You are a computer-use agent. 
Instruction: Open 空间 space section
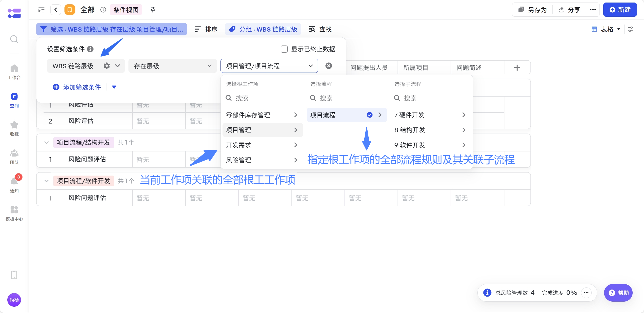point(14,100)
